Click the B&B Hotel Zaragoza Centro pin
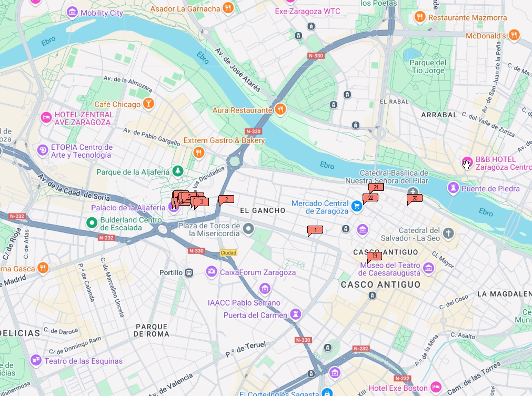The height and width of the screenshot is (396, 532). [467, 163]
